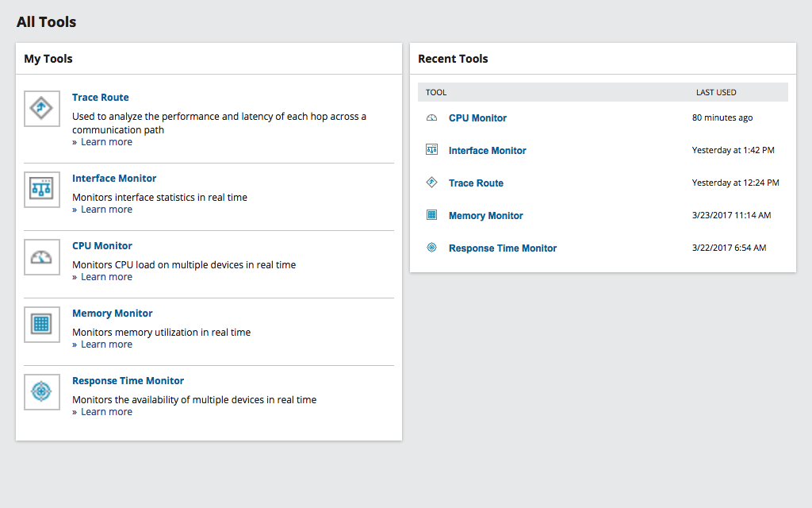The height and width of the screenshot is (508, 812).
Task: Select the Interface Monitor icon in My Tools
Action: pyautogui.click(x=41, y=190)
